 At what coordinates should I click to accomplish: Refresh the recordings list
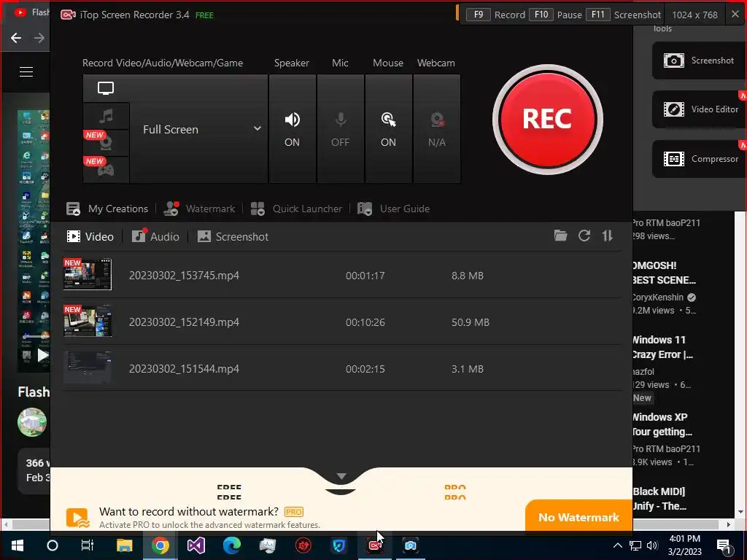point(584,236)
